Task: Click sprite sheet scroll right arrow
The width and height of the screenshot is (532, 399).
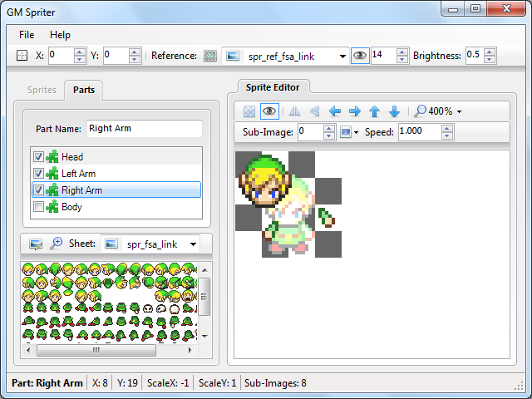Action: click(190, 350)
